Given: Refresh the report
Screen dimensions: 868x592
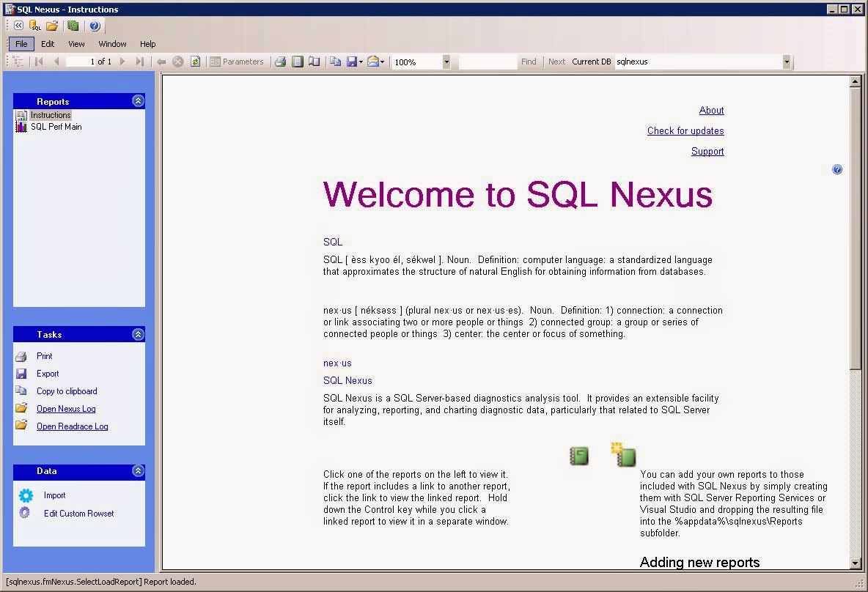Looking at the screenshot, I should click(195, 62).
